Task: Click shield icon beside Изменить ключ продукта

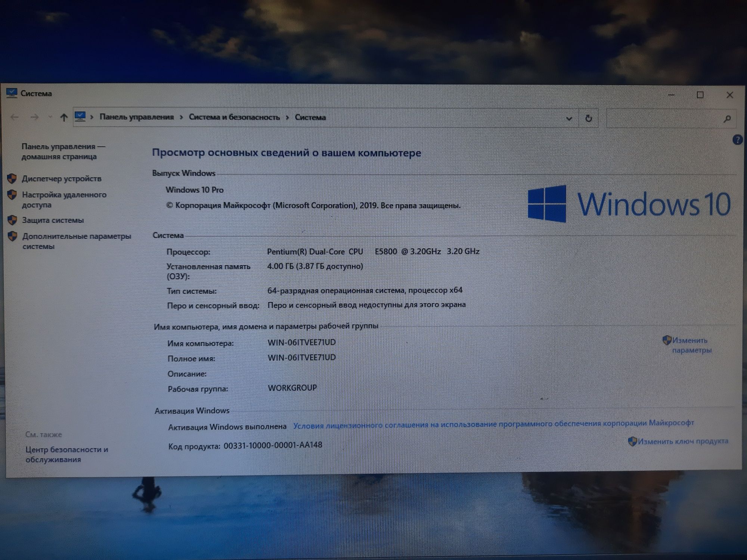Action: (x=632, y=441)
